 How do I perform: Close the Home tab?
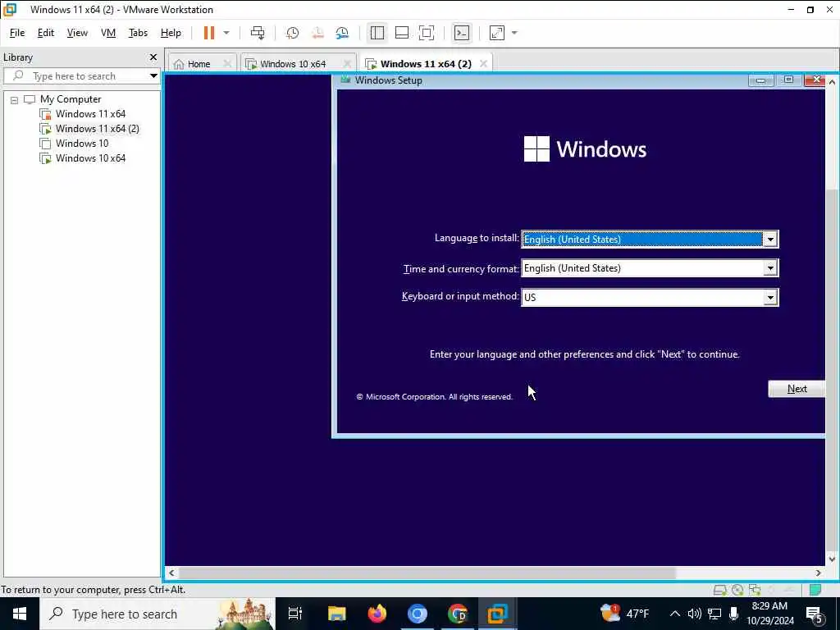tap(227, 64)
